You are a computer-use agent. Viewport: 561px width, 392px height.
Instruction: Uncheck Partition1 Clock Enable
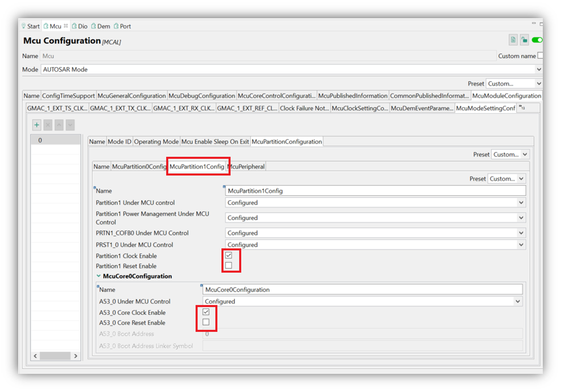229,255
